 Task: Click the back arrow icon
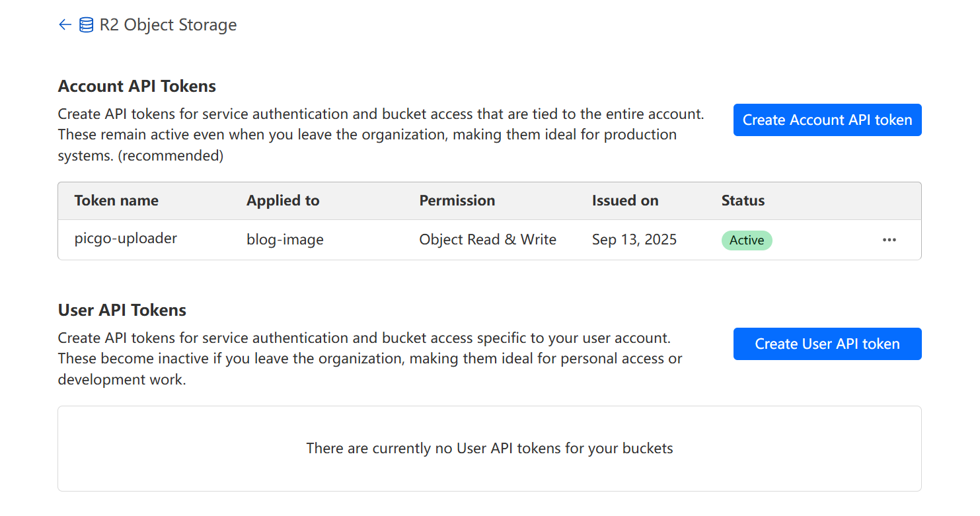tap(65, 25)
